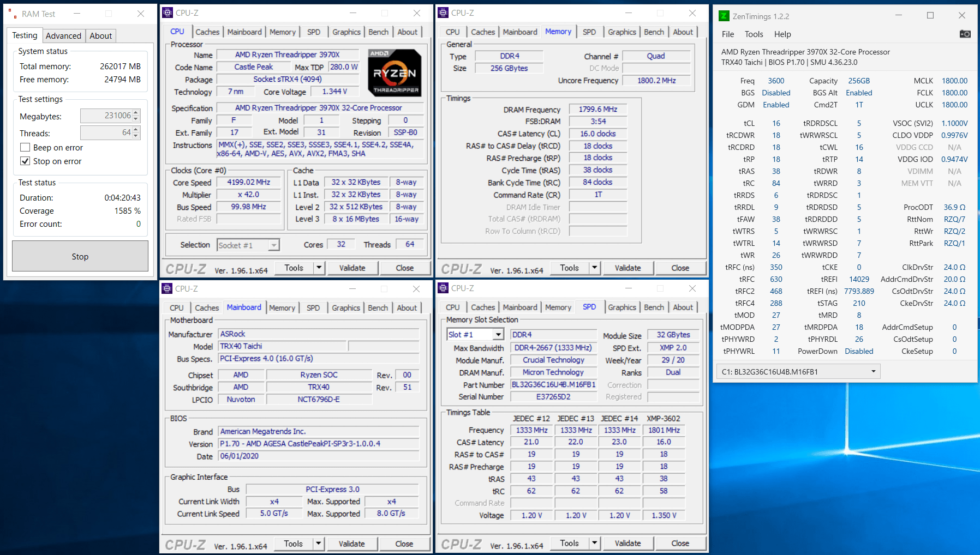980x555 pixels.
Task: Click the RAM Test title bar icon
Action: pyautogui.click(x=13, y=14)
